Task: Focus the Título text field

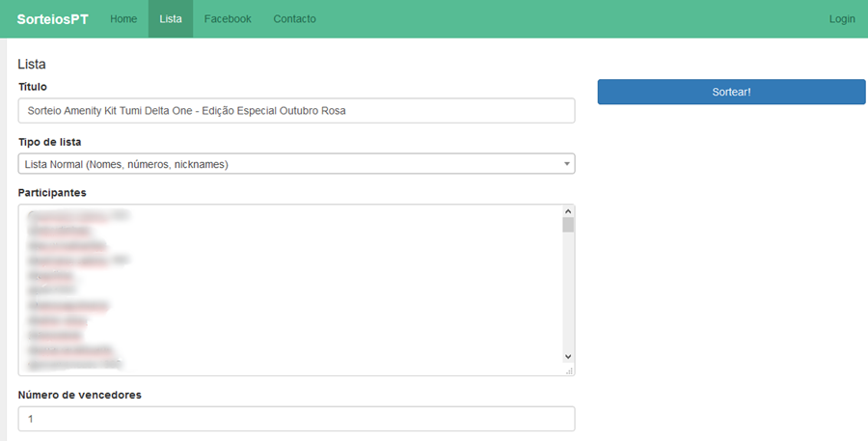Action: tap(296, 111)
